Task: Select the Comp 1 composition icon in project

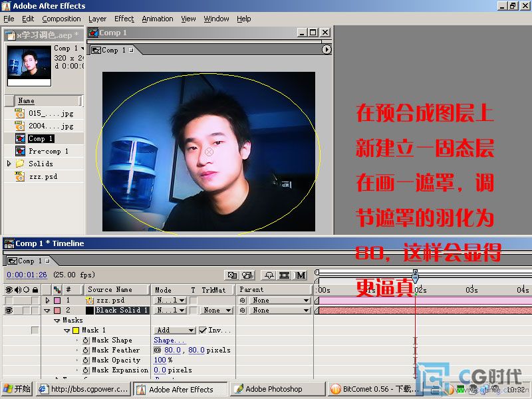Action: (20, 138)
